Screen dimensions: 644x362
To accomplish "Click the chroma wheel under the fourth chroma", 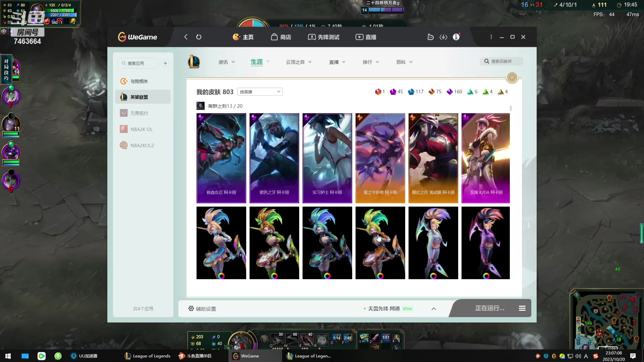I will pyautogui.click(x=380, y=276).
